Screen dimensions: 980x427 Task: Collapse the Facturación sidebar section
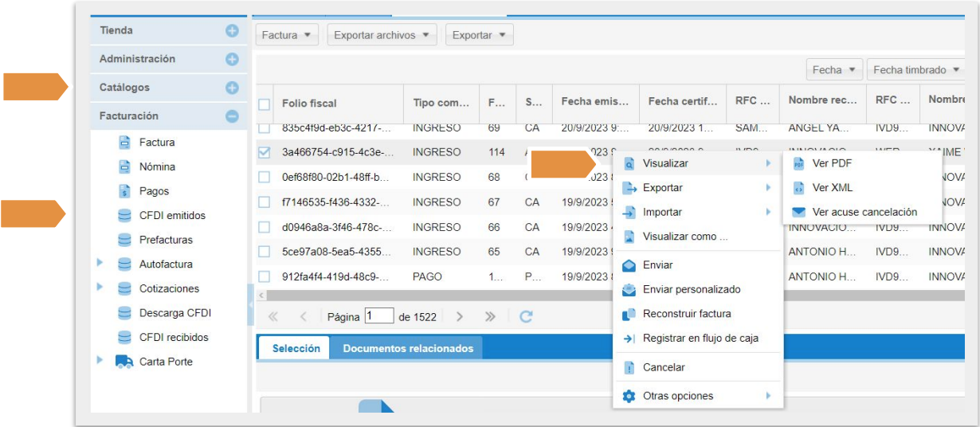232,116
